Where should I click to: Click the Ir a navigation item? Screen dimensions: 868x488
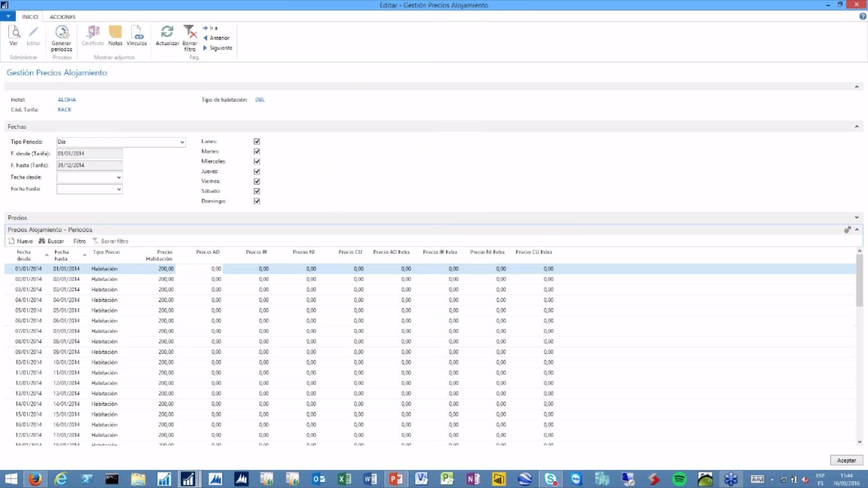210,28
